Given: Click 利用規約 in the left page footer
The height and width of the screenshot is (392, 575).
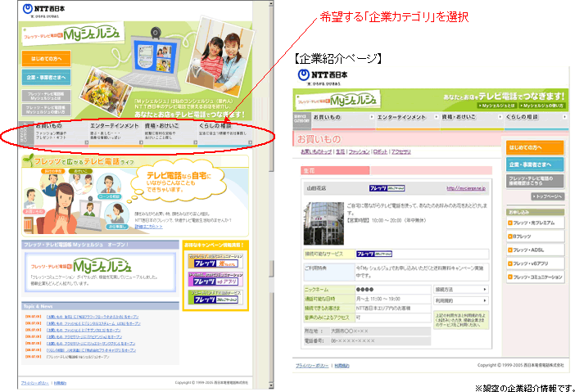Looking at the screenshot, I should (x=60, y=383).
